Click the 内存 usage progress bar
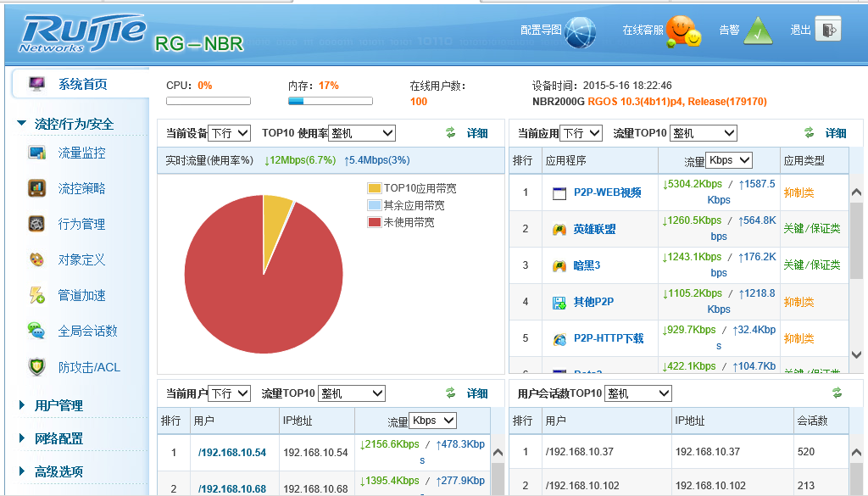The width and height of the screenshot is (868, 496). point(331,101)
